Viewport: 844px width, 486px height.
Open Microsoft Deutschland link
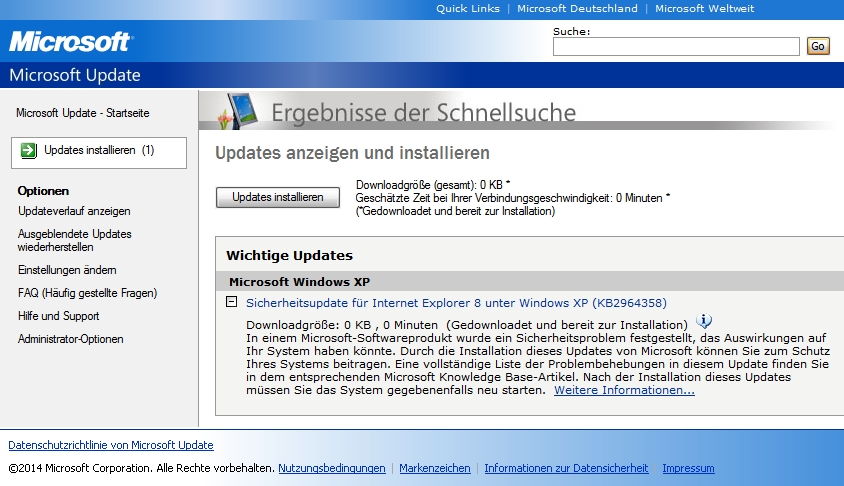[577, 9]
